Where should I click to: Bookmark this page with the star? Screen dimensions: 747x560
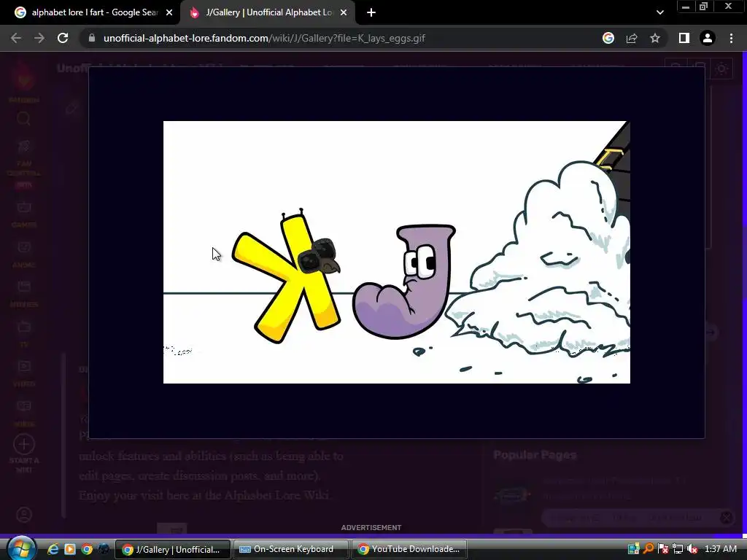point(655,38)
